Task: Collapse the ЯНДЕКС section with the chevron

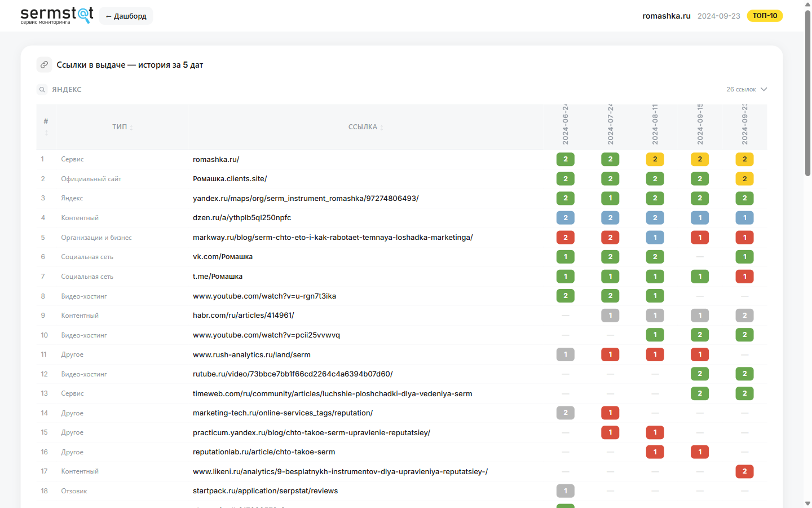Action: coord(764,89)
